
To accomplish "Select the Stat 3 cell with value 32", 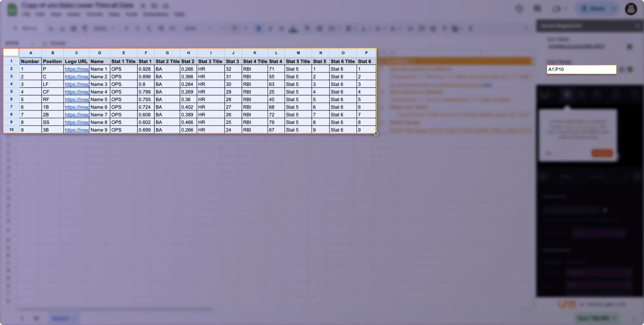I will (x=233, y=69).
